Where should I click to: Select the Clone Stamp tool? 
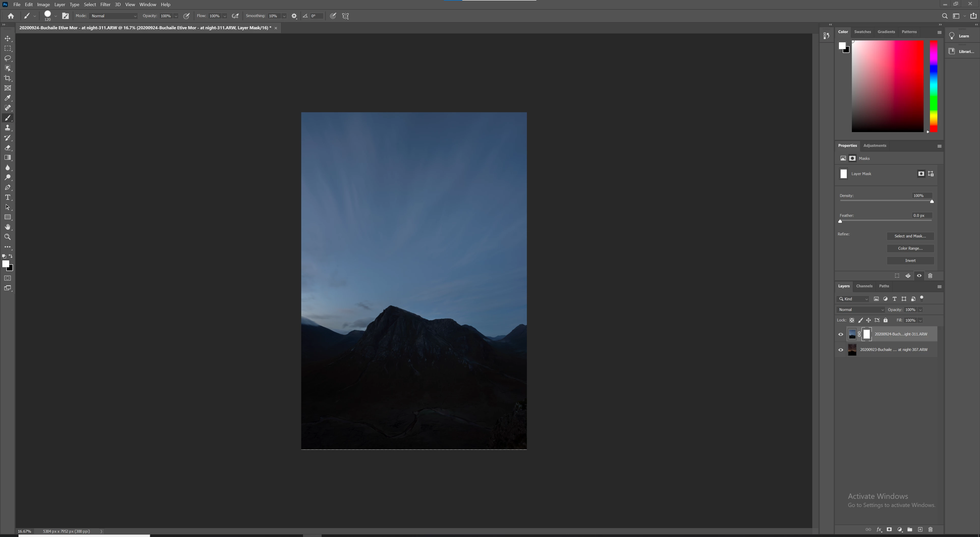8,128
